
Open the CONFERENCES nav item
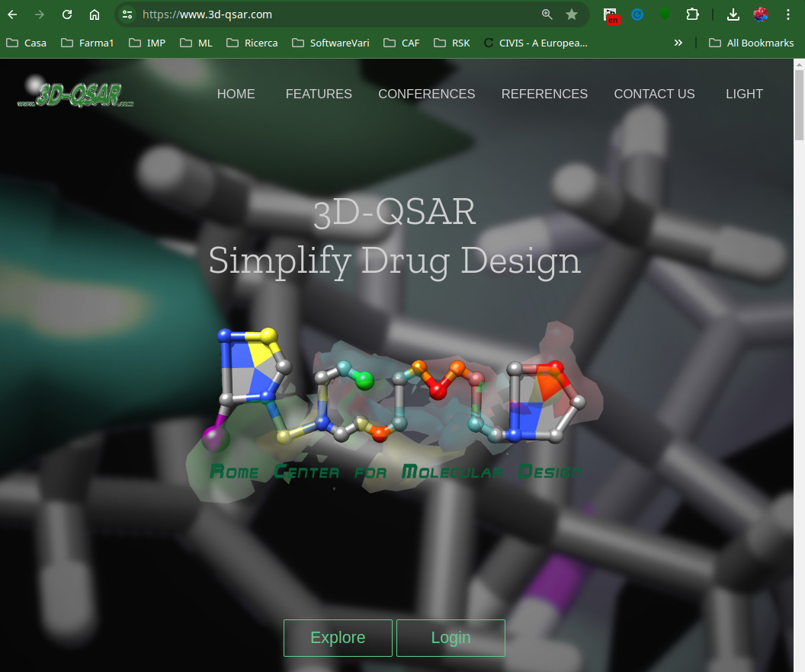427,94
